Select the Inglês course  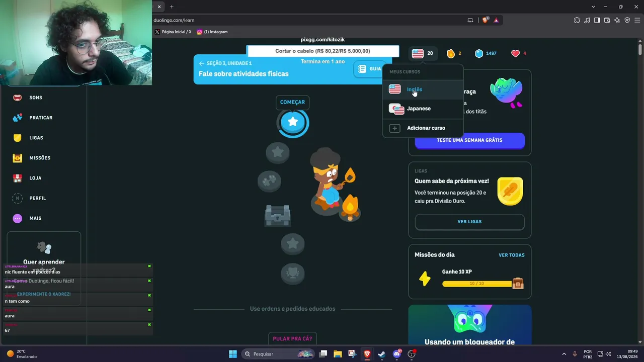pos(423,89)
